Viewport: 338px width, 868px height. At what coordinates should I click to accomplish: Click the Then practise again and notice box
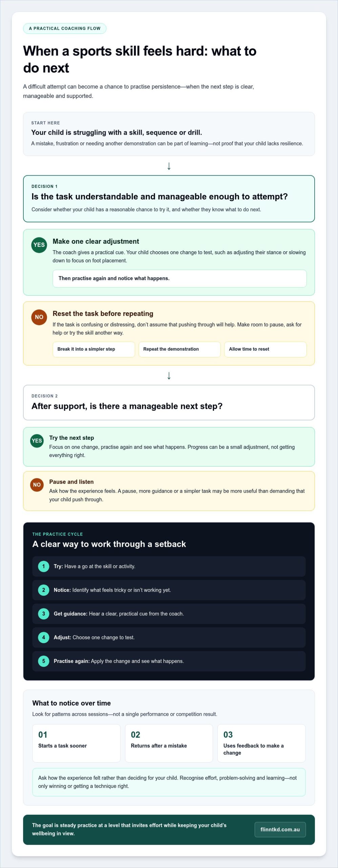tap(179, 278)
